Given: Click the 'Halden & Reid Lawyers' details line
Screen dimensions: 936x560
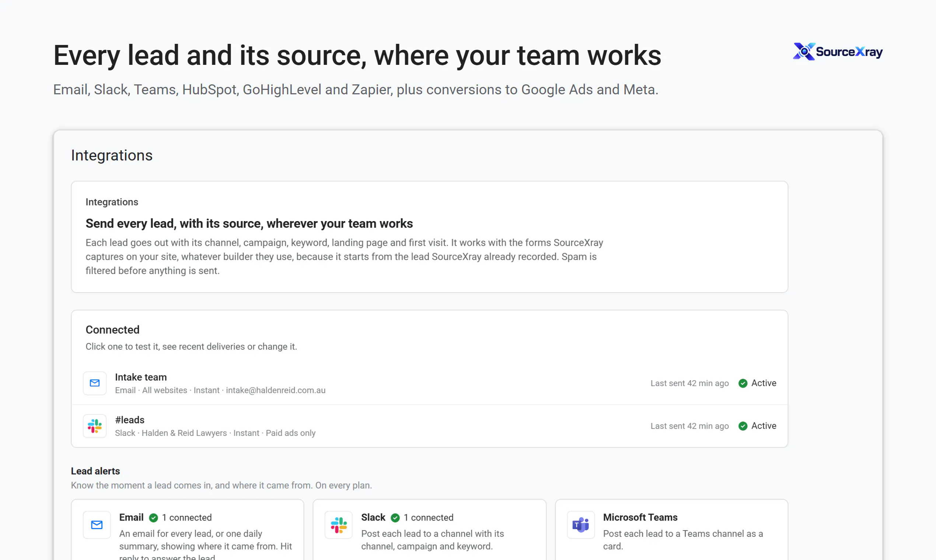Looking at the screenshot, I should coord(215,433).
